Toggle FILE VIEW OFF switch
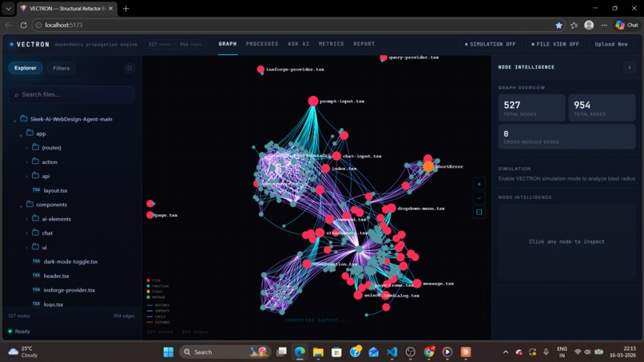Viewport: 644px width, 362px height. (x=555, y=44)
